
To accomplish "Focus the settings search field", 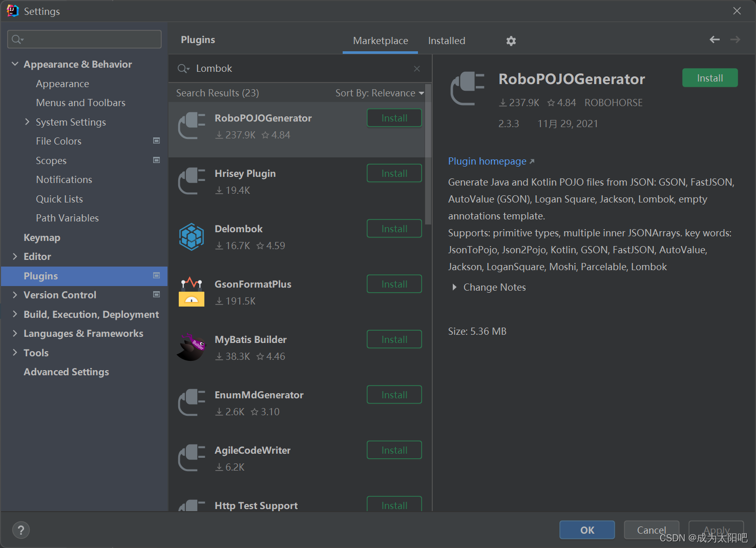I will click(85, 39).
